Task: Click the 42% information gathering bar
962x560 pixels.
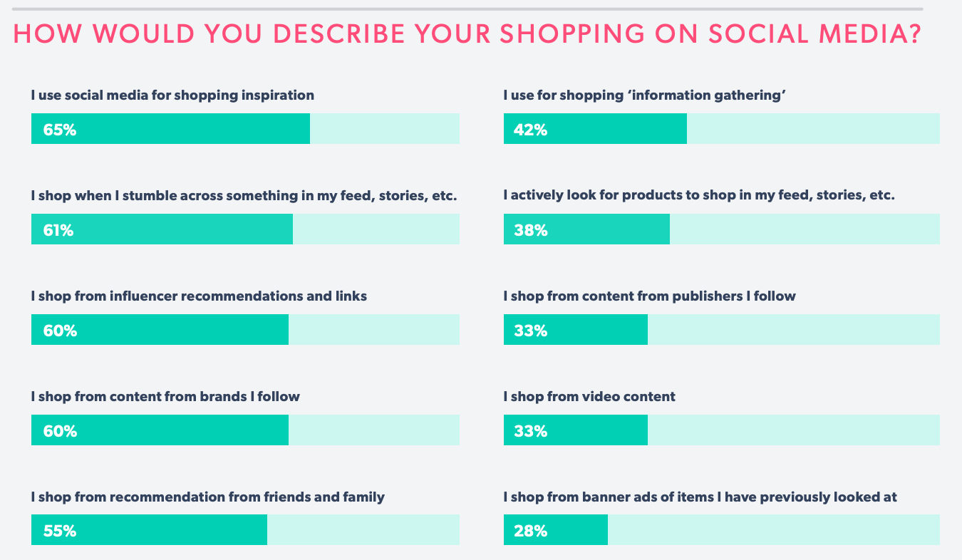Action: click(595, 129)
